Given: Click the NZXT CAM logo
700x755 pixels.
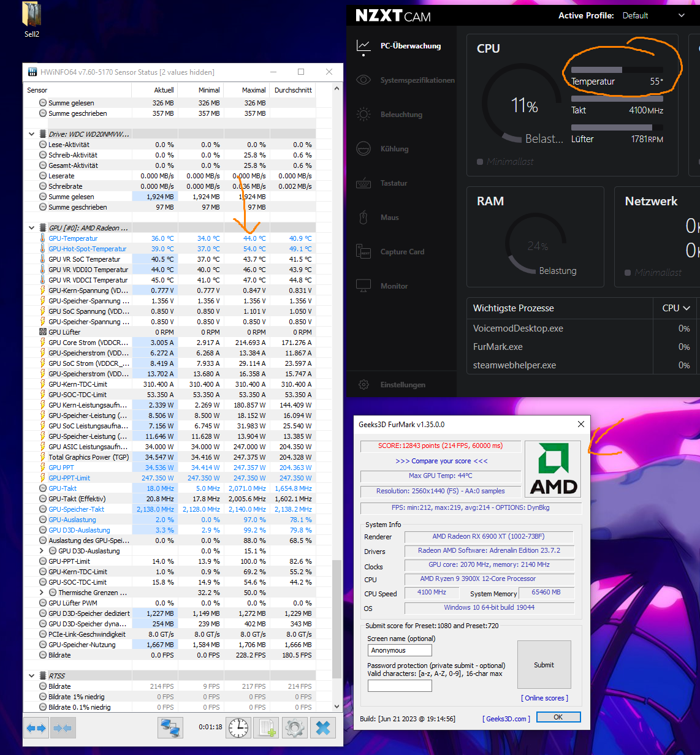Looking at the screenshot, I should pos(393,16).
